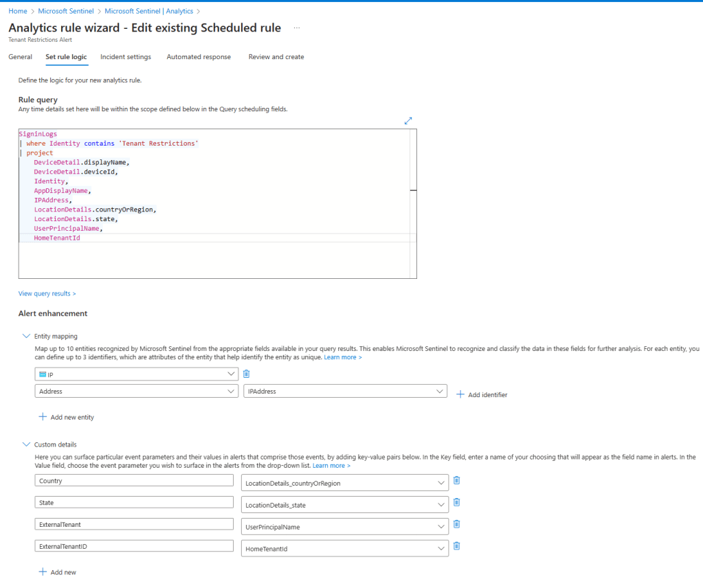
Task: Add new entity mapping
Action: 66,417
